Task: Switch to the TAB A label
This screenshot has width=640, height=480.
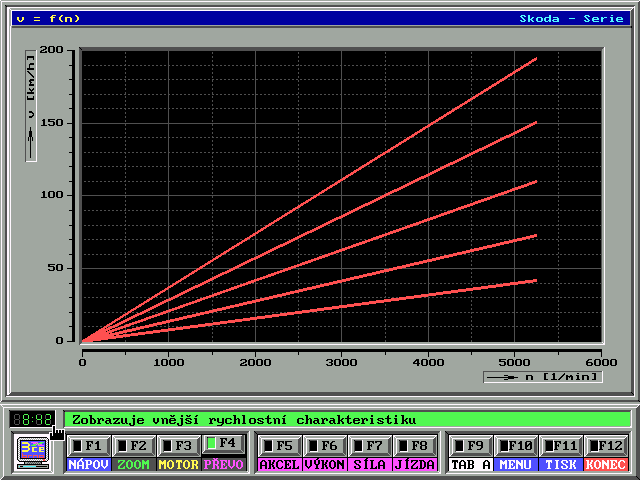Action: click(470, 464)
